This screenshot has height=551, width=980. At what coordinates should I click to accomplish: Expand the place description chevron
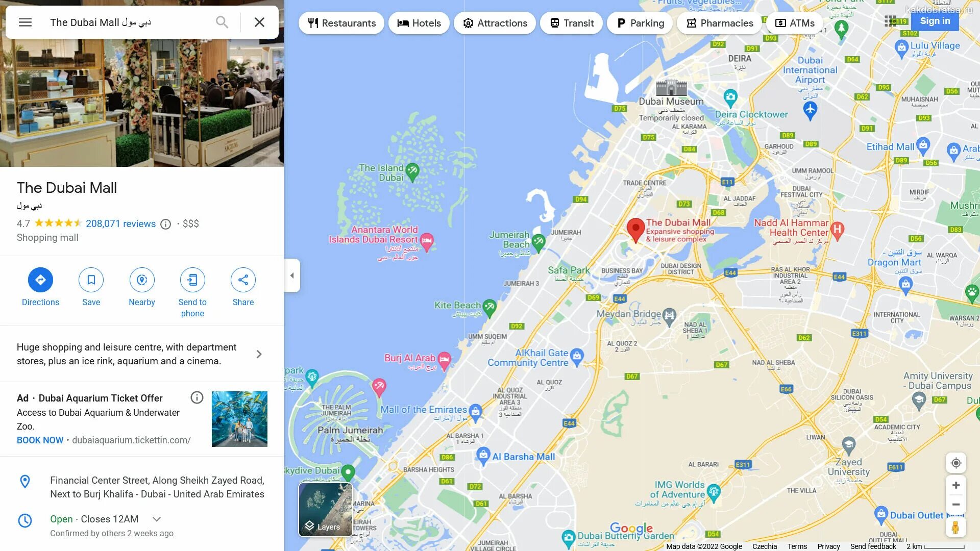click(x=259, y=354)
